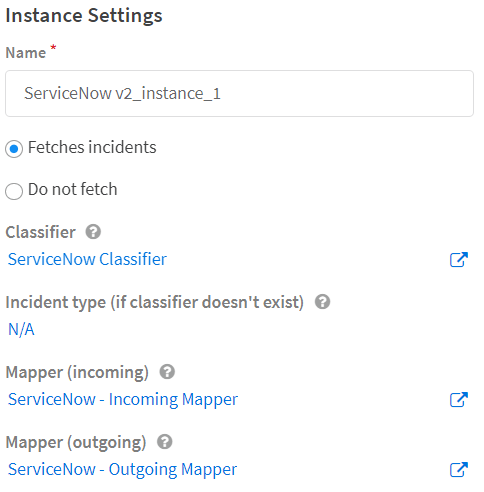Image resolution: width=484 pixels, height=492 pixels.
Task: Select the Fetches incidents radio button
Action: coord(14,149)
